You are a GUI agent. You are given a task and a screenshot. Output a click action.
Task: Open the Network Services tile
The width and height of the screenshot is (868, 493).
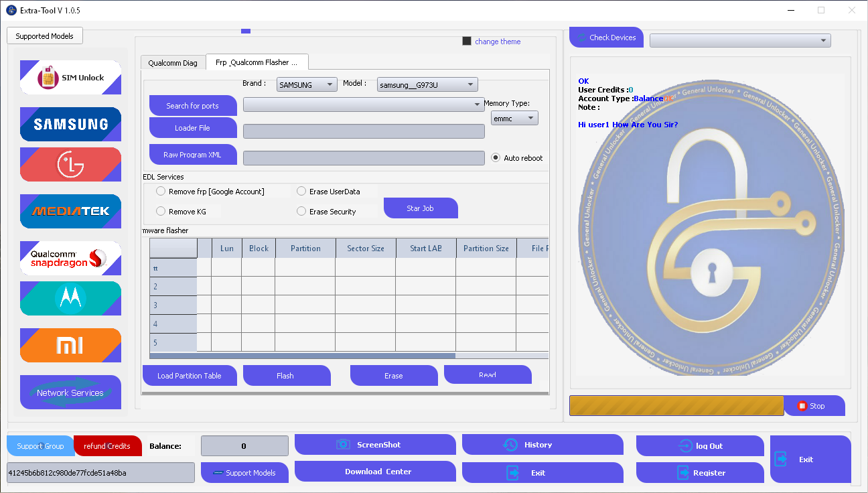pyautogui.click(x=71, y=392)
